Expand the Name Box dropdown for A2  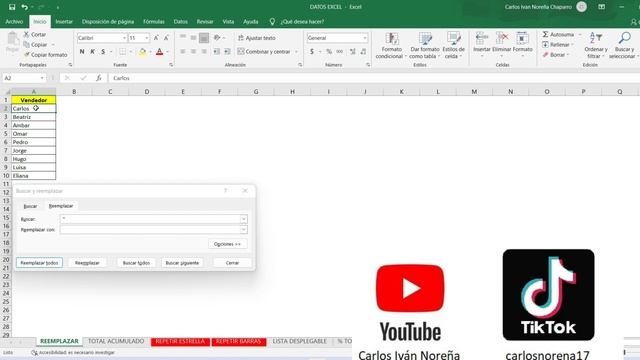pyautogui.click(x=42, y=78)
